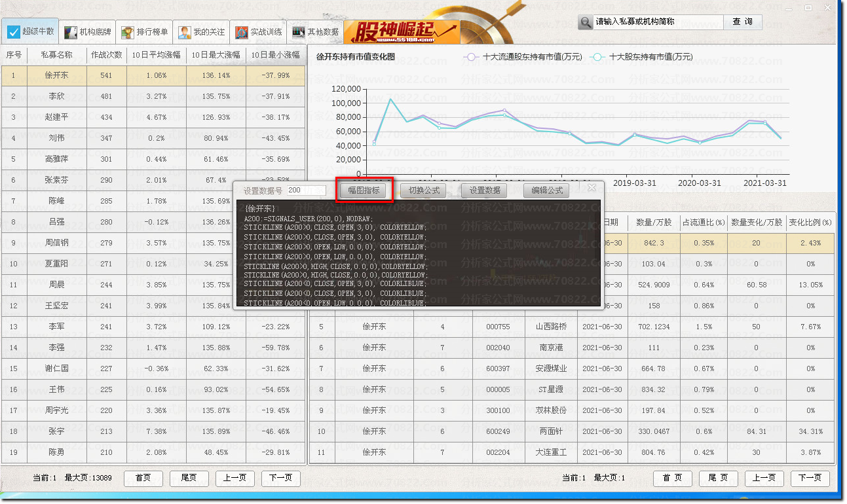Click the 10日最小涨幅 column header
This screenshot has width=847, height=504.
[276, 55]
